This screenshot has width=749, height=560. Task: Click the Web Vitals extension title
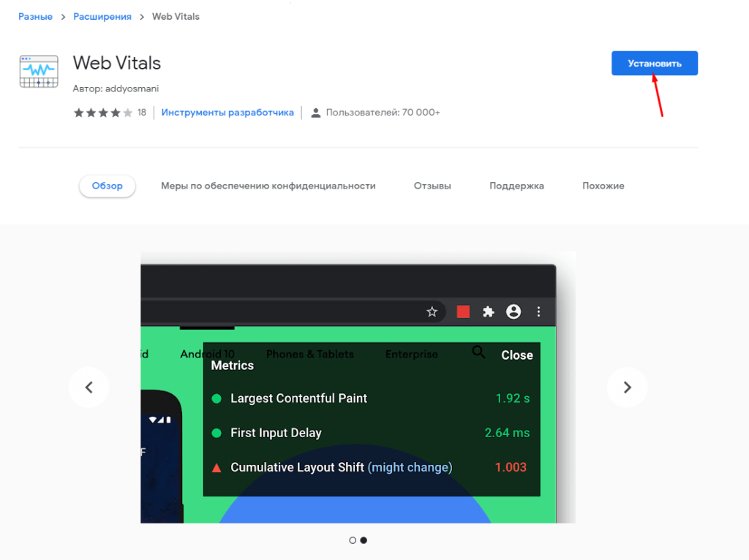[117, 63]
